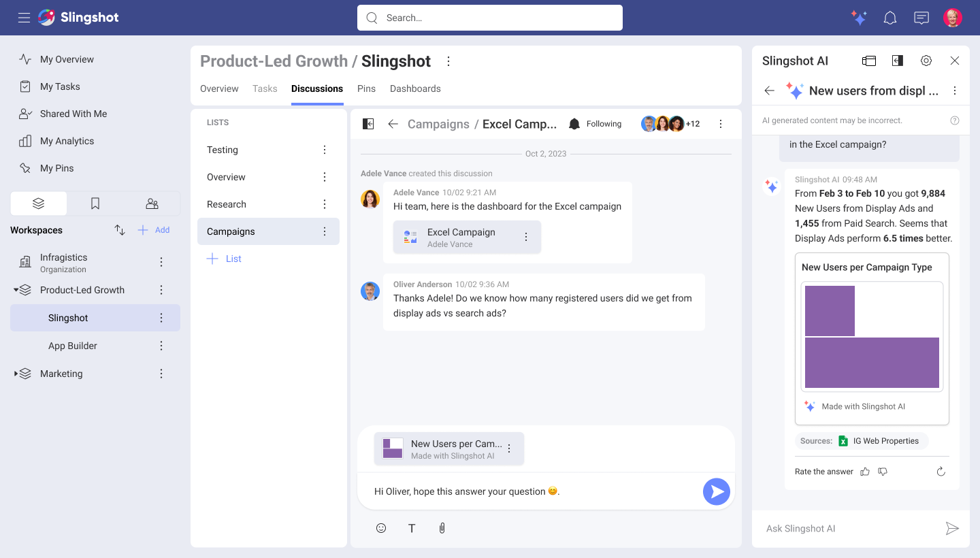The height and width of the screenshot is (558, 980).
Task: Collapse the lists panel in discussion header
Action: [x=368, y=124]
